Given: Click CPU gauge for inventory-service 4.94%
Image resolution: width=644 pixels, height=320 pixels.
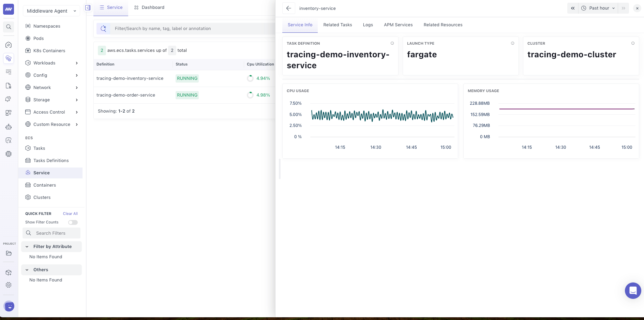Looking at the screenshot, I should pos(250,78).
